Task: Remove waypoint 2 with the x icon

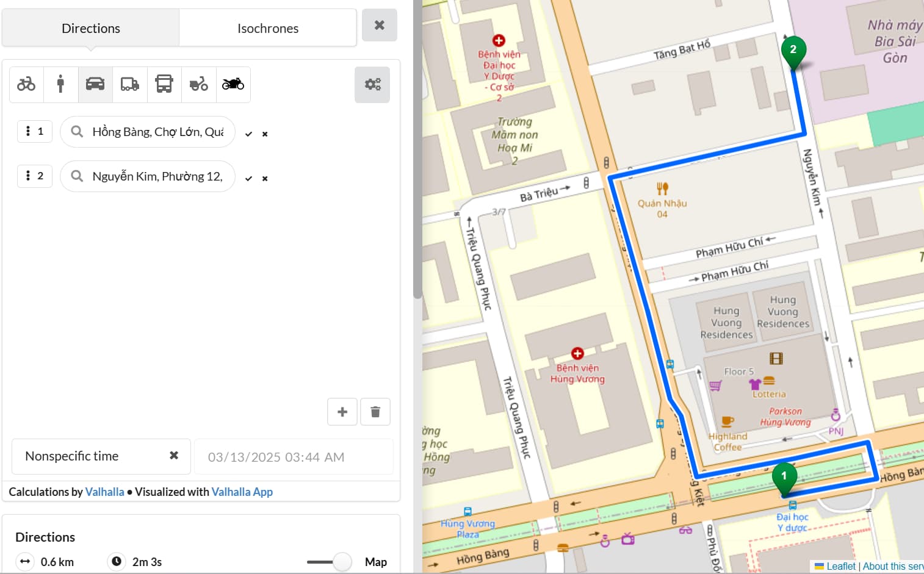Action: (265, 179)
